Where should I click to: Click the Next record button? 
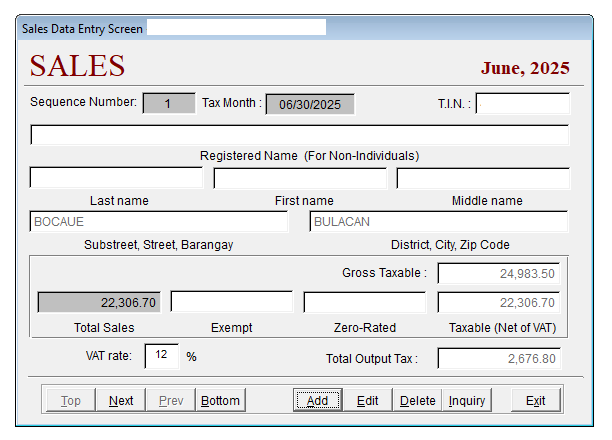point(121,400)
